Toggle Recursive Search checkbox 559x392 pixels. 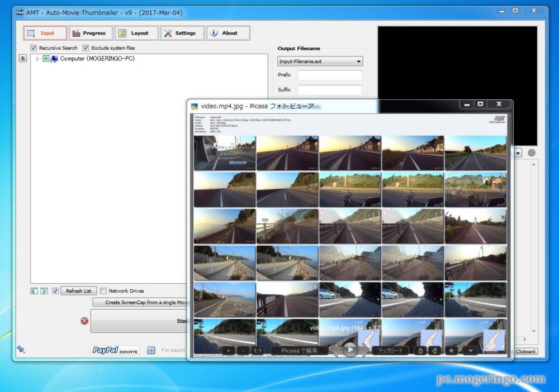point(34,48)
